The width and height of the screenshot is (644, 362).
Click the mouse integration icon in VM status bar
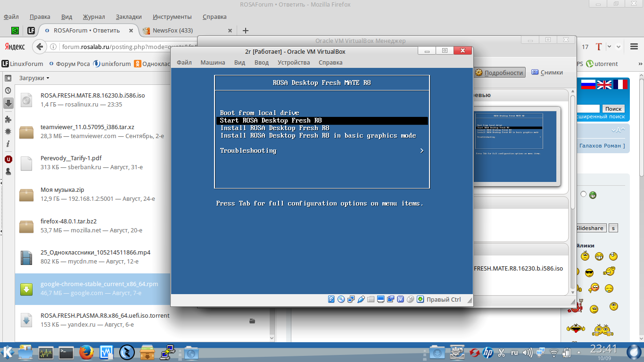411,299
